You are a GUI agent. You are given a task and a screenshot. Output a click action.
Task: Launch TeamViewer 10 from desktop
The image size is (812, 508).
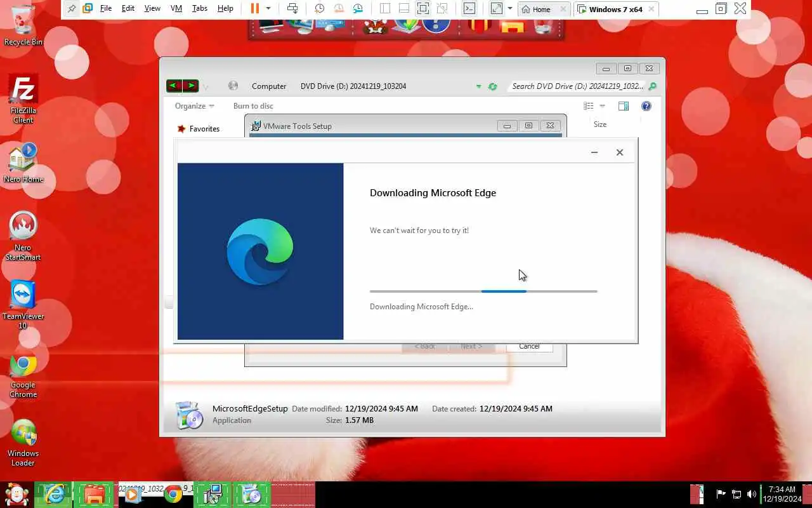[x=23, y=305]
